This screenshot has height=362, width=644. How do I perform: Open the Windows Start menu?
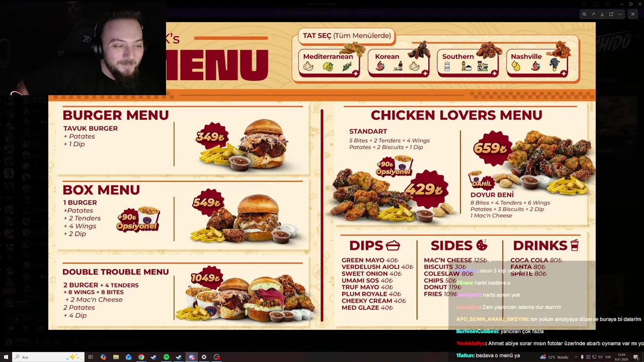click(x=6, y=357)
